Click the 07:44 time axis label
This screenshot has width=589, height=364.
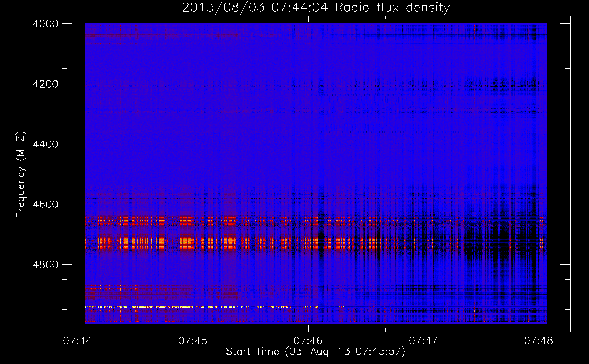click(78, 341)
